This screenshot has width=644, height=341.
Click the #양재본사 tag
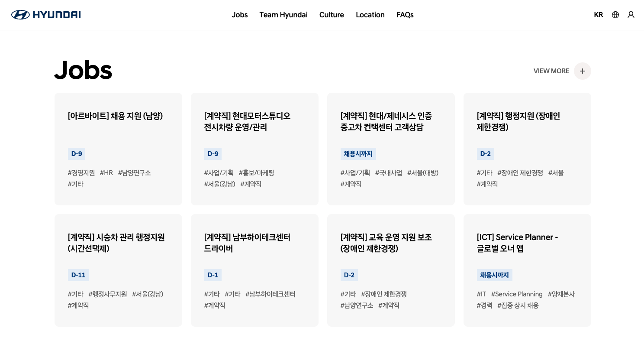(x=561, y=294)
